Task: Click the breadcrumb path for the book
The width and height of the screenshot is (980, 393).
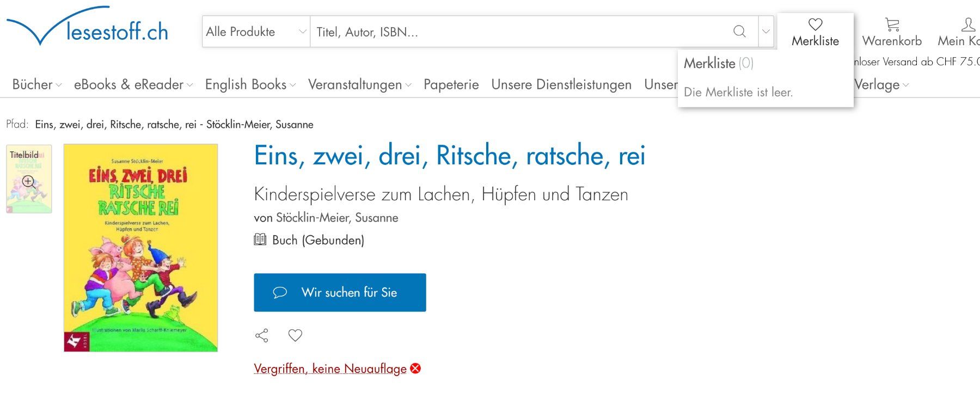Action: 174,124
